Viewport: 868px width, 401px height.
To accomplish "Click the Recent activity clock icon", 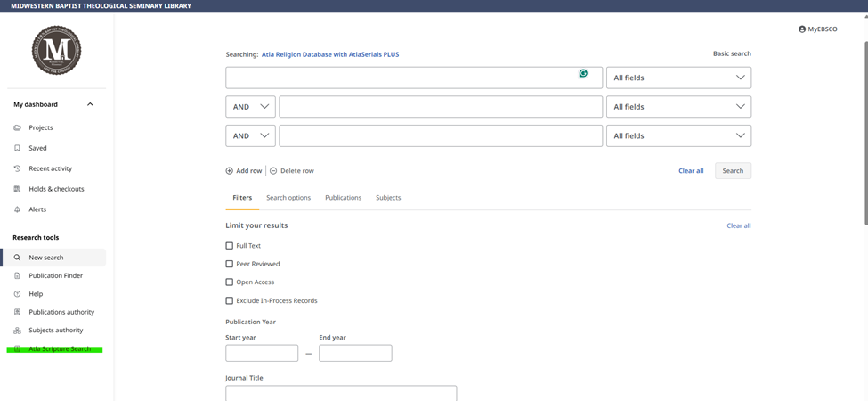I will tap(17, 168).
